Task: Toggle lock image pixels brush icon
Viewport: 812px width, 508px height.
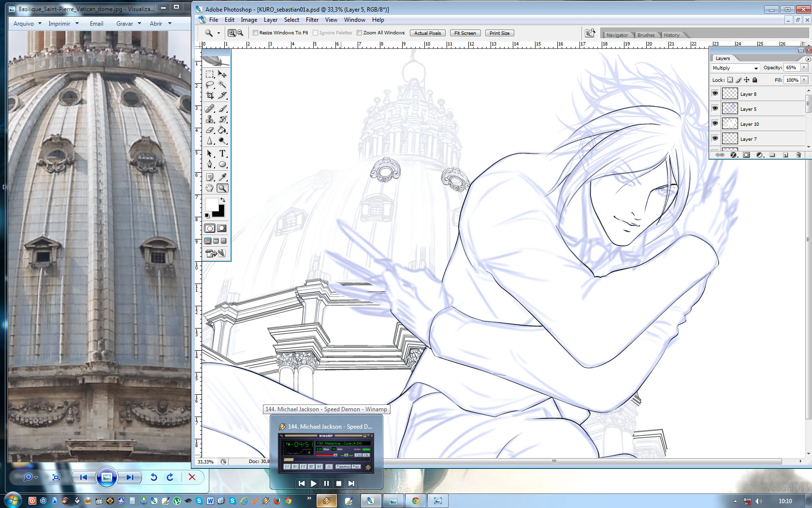Action: click(x=739, y=80)
